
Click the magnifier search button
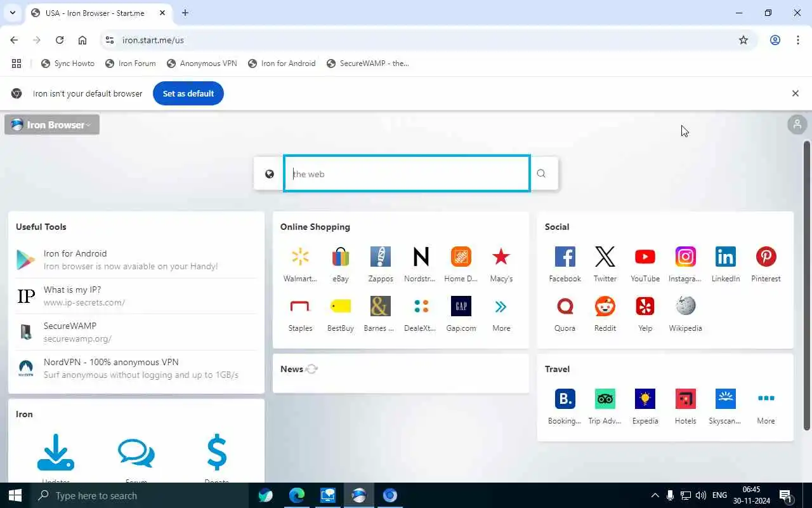click(x=541, y=173)
